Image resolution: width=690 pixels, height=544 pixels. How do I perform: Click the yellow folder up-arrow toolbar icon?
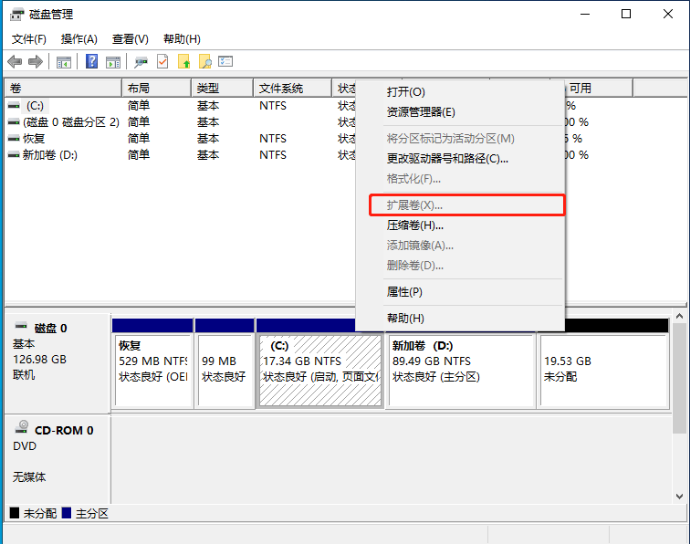(x=184, y=62)
